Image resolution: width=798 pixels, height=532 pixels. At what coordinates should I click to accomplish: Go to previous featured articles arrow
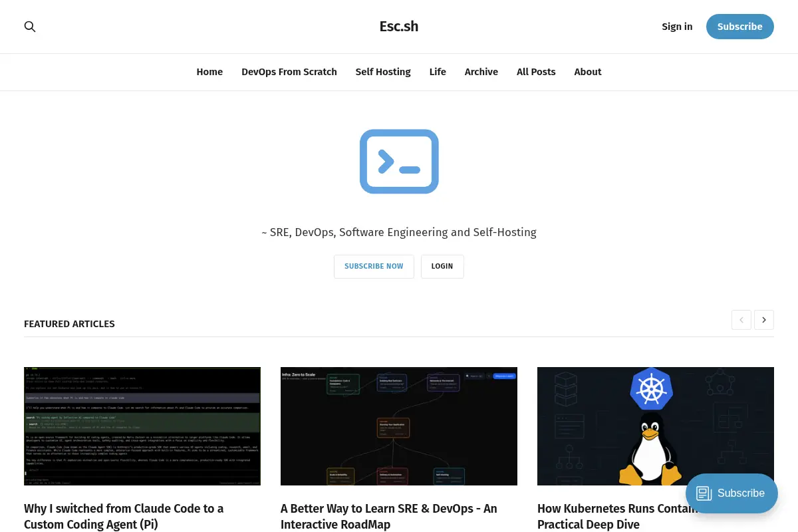[x=741, y=320]
